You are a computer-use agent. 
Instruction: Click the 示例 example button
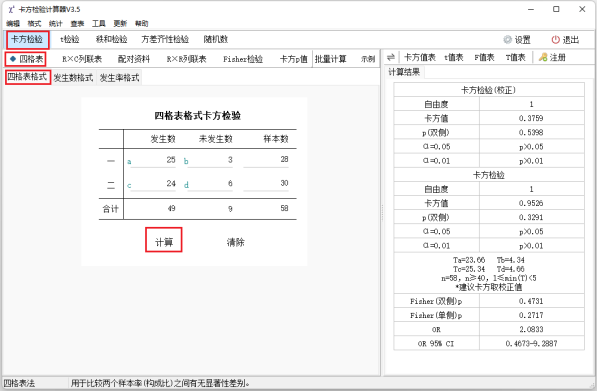(368, 59)
